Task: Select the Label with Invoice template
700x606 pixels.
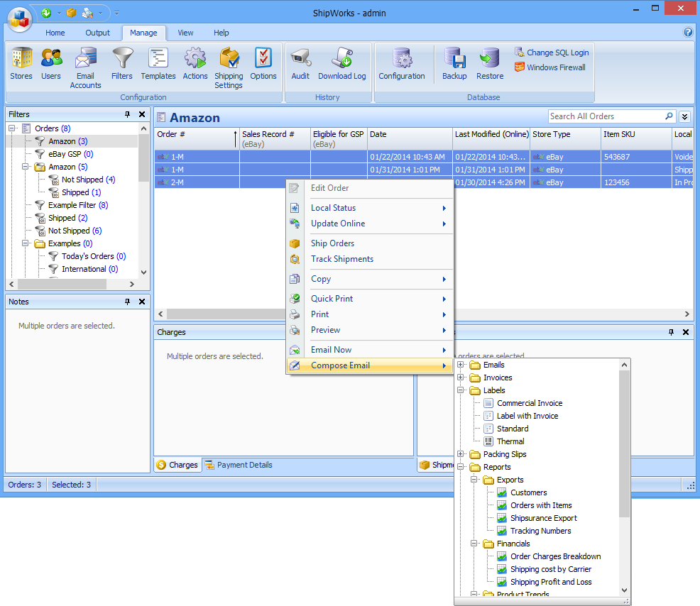Action: [527, 416]
